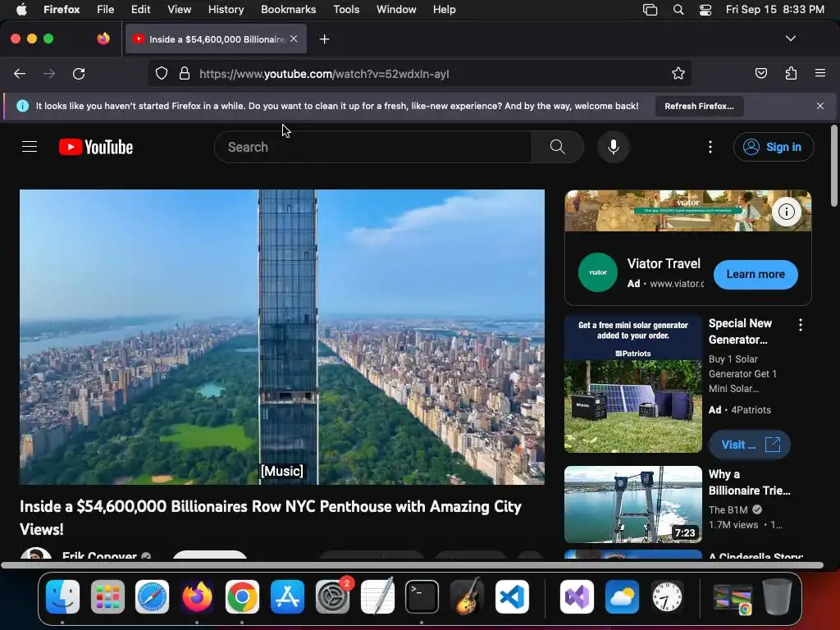Open the Tools menu

(346, 10)
